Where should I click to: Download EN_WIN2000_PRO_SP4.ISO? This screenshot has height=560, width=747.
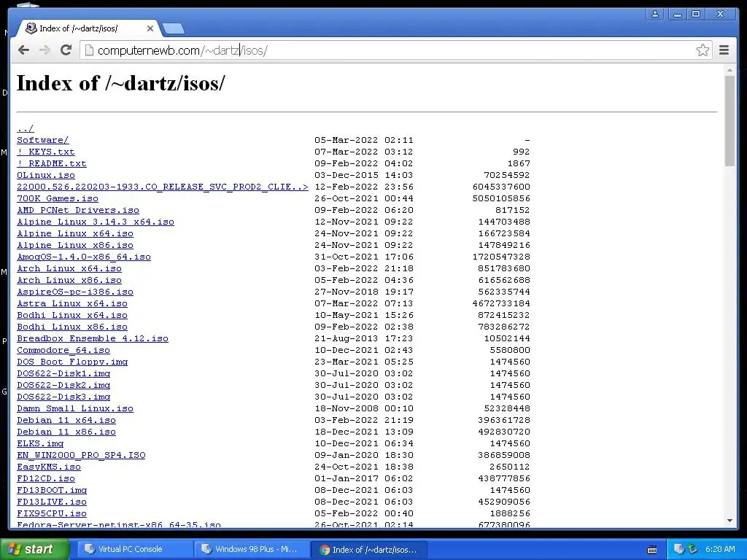click(x=81, y=455)
